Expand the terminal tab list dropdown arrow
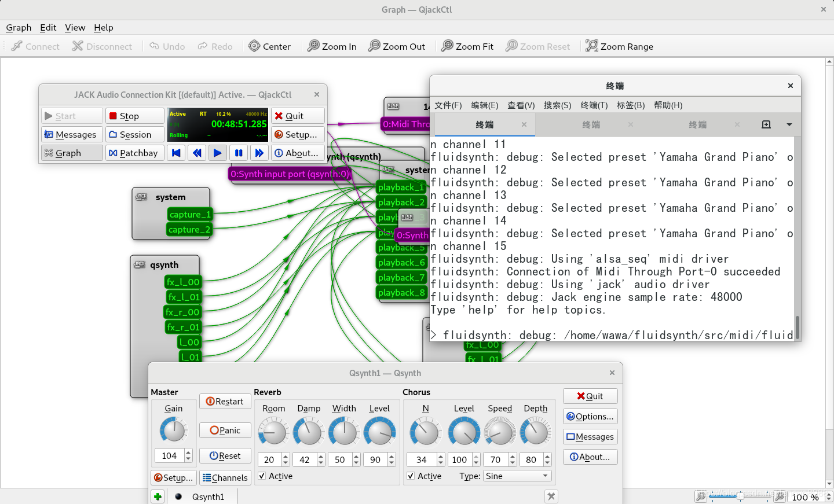834x504 pixels. (789, 124)
